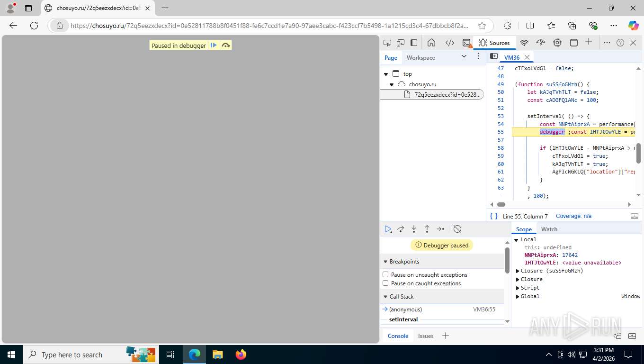Collapse the Local scope
Image resolution: width=644 pixels, height=364 pixels.
tap(517, 240)
